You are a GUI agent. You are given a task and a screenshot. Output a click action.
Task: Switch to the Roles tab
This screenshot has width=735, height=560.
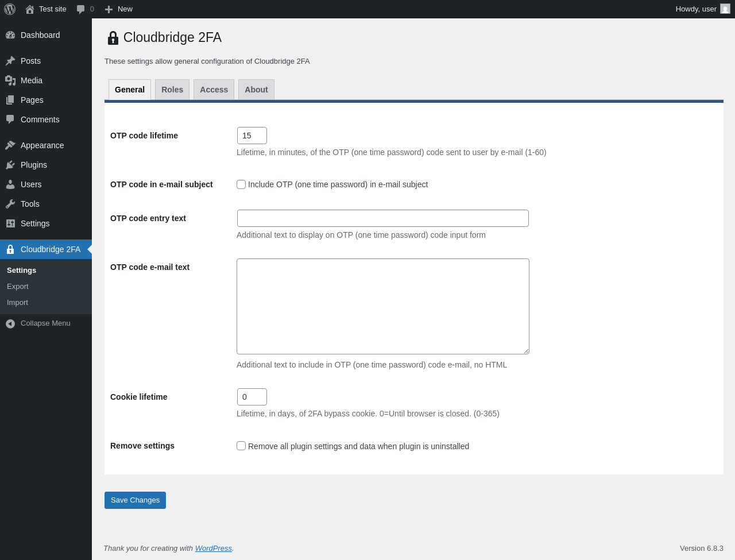click(x=172, y=90)
